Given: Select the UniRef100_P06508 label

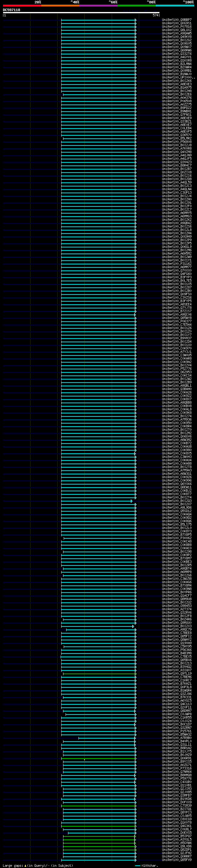Looking at the screenshot, I should pos(177,101).
